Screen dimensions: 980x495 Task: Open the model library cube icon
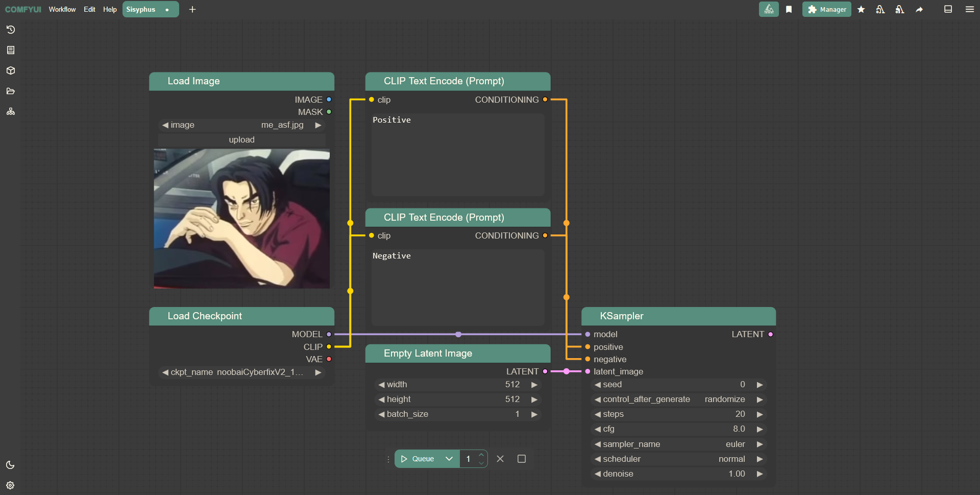click(11, 70)
